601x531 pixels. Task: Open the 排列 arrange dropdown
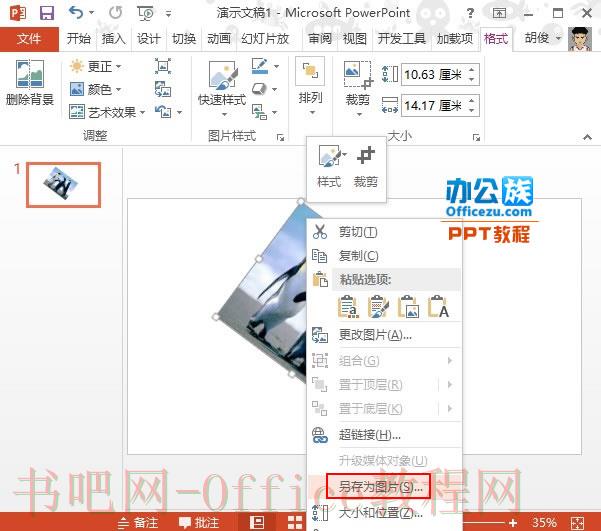click(310, 87)
